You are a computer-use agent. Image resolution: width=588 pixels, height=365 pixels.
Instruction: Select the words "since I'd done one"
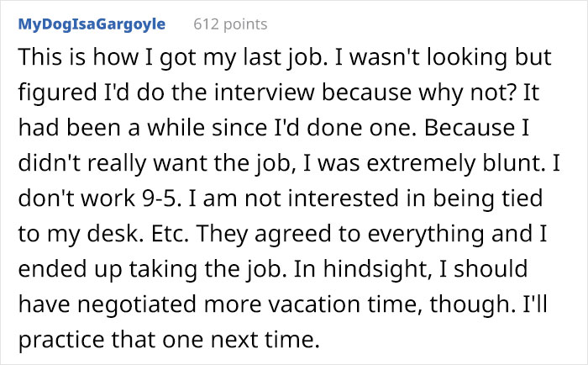click(x=313, y=128)
